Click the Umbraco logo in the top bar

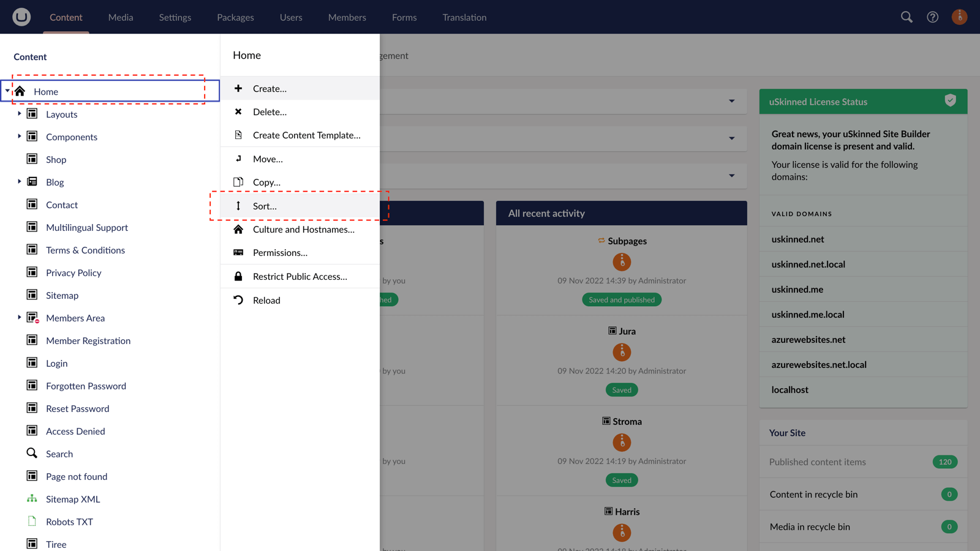[x=21, y=17]
